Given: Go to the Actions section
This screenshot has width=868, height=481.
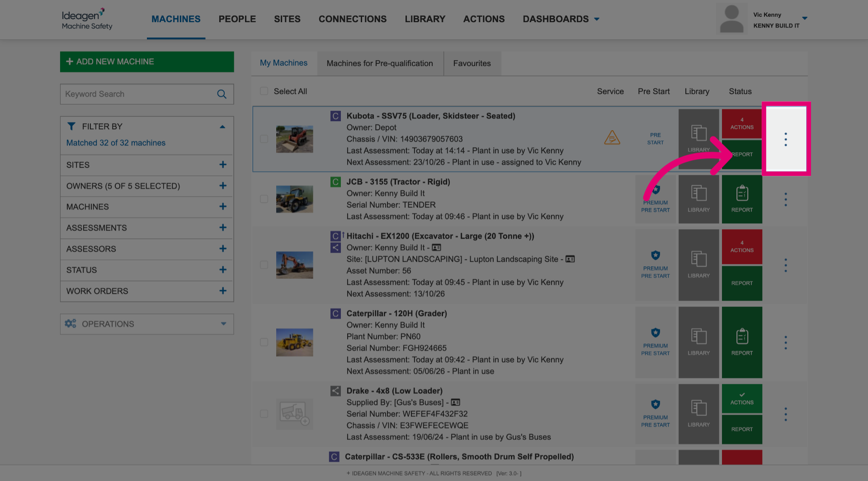Looking at the screenshot, I should [484, 19].
